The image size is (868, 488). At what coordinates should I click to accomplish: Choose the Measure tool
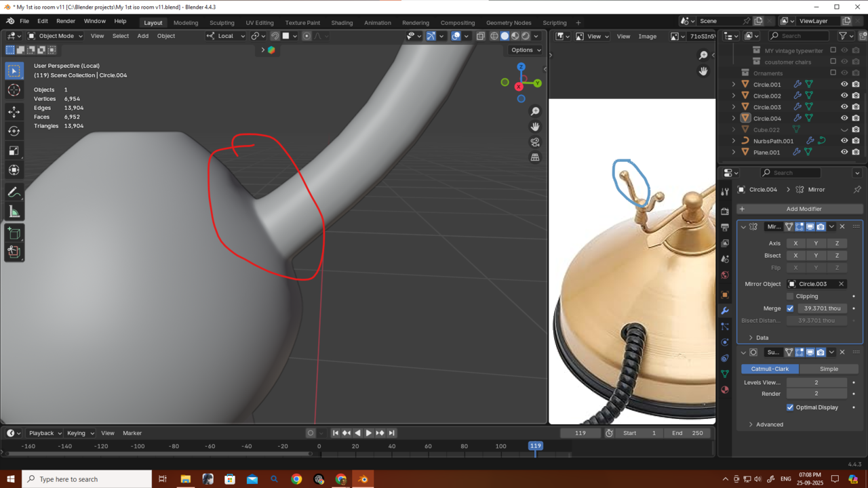pos(14,212)
